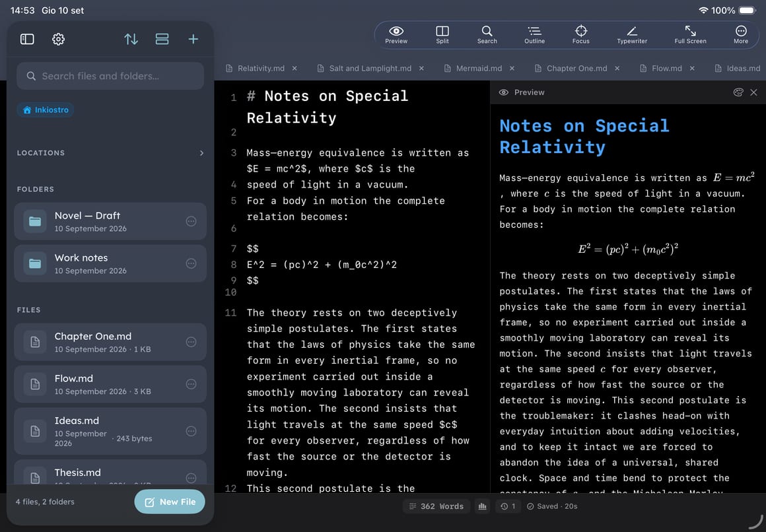Select the Inkiostro home location chip

tap(46, 110)
